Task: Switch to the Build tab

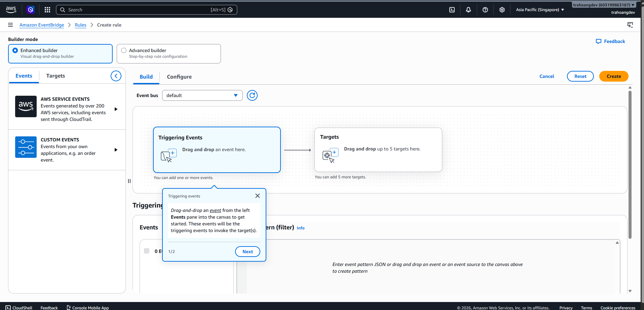Action: click(146, 77)
